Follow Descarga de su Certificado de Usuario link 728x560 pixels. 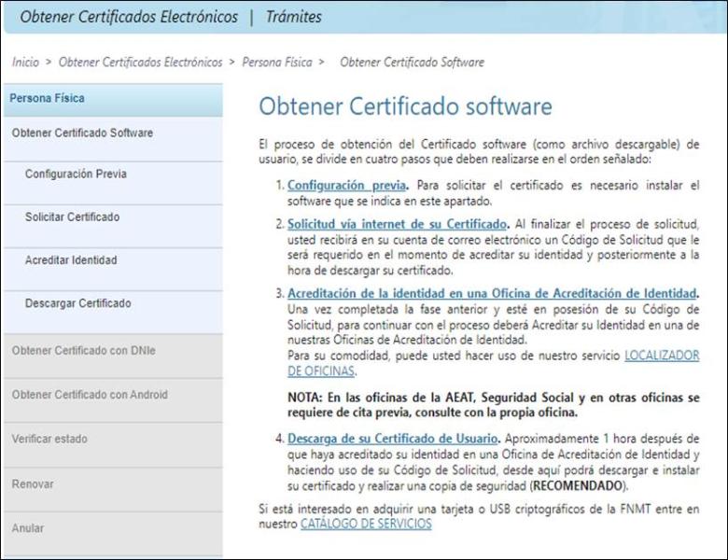pos(393,438)
